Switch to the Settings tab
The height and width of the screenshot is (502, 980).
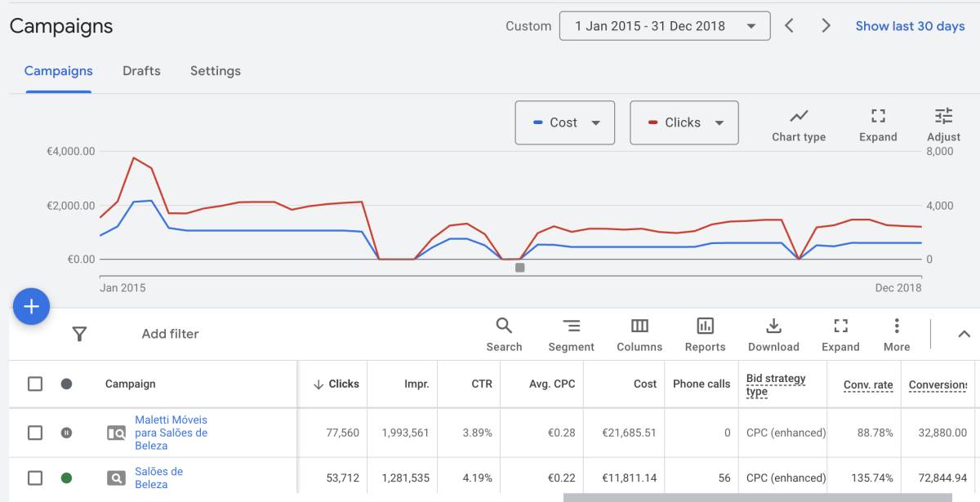point(216,71)
